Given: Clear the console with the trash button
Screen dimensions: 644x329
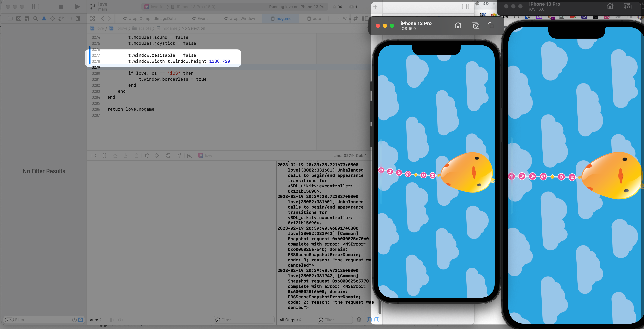Looking at the screenshot, I should [359, 320].
